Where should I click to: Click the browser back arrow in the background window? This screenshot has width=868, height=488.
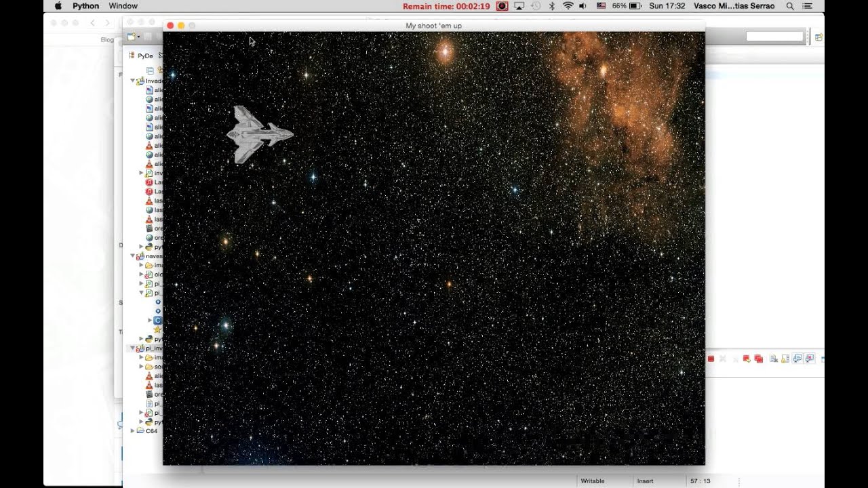93,22
